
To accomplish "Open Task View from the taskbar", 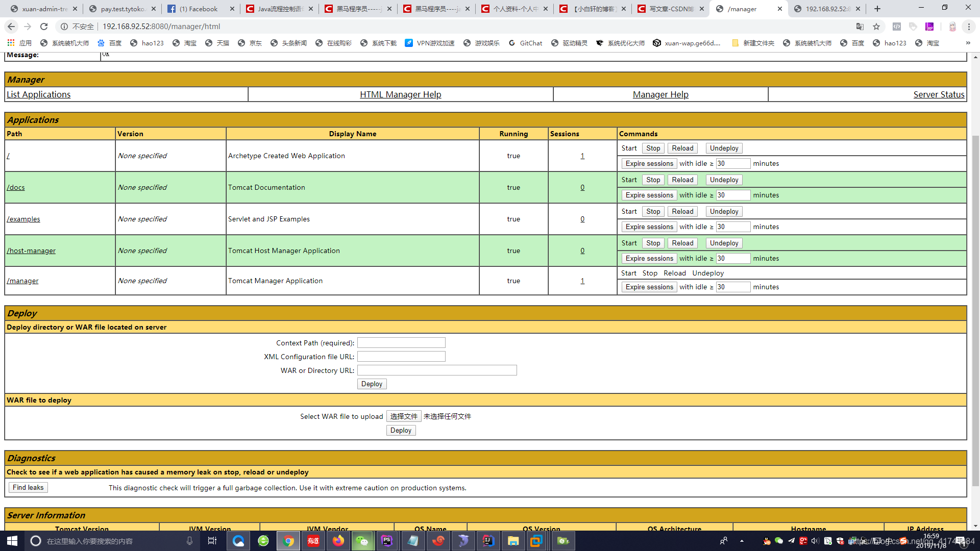I will [x=212, y=541].
